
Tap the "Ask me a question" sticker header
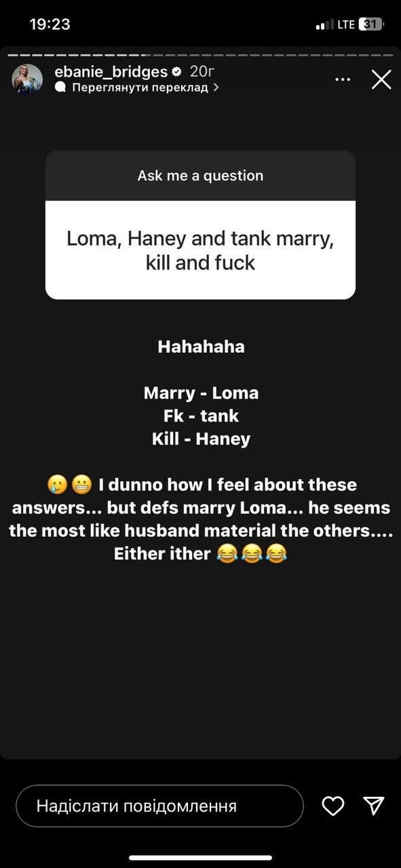[200, 175]
